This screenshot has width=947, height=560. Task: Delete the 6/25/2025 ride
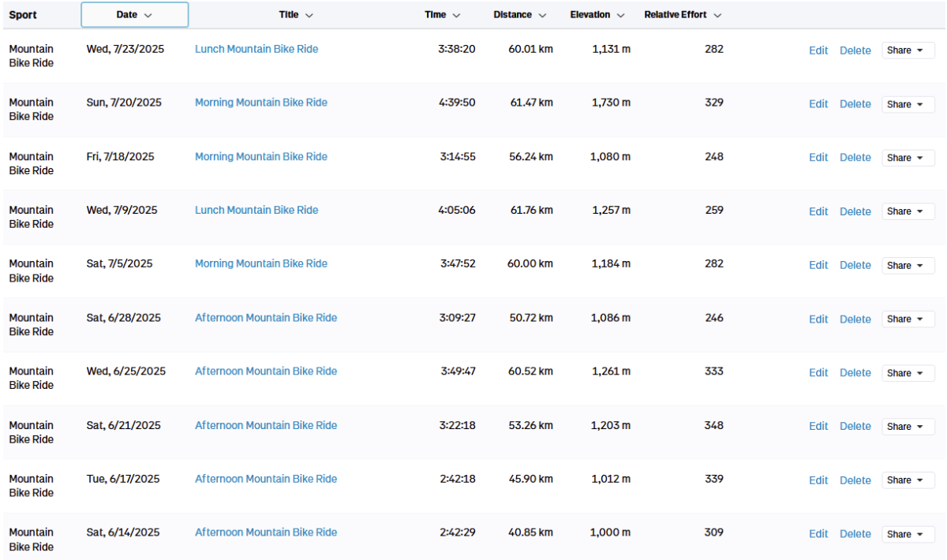pyautogui.click(x=855, y=373)
